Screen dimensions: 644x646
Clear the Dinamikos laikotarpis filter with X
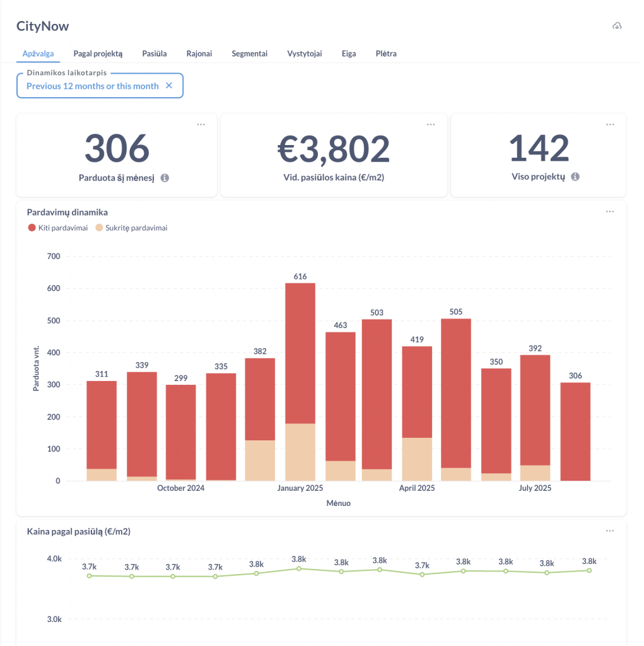click(169, 86)
